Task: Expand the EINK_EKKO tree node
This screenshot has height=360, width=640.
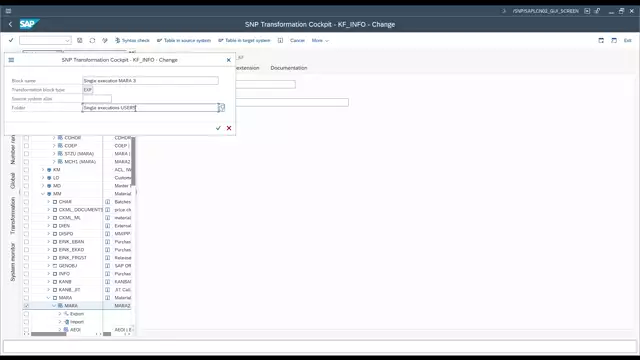Action: pos(49,250)
